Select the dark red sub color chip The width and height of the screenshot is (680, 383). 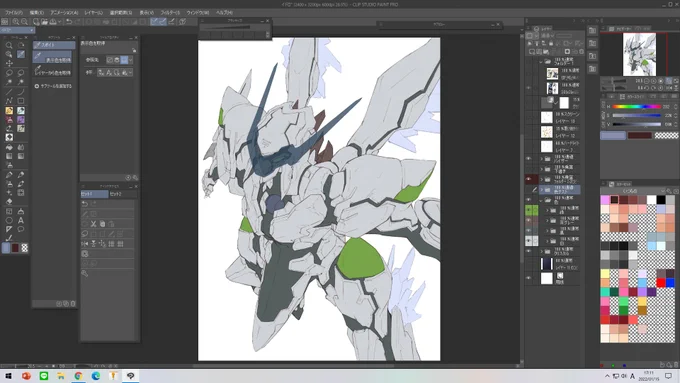(x=640, y=135)
